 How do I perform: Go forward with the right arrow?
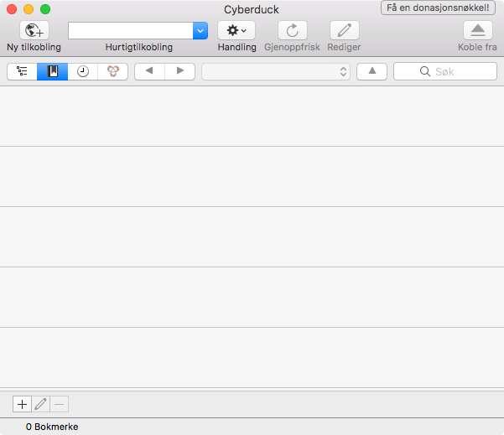tap(180, 71)
